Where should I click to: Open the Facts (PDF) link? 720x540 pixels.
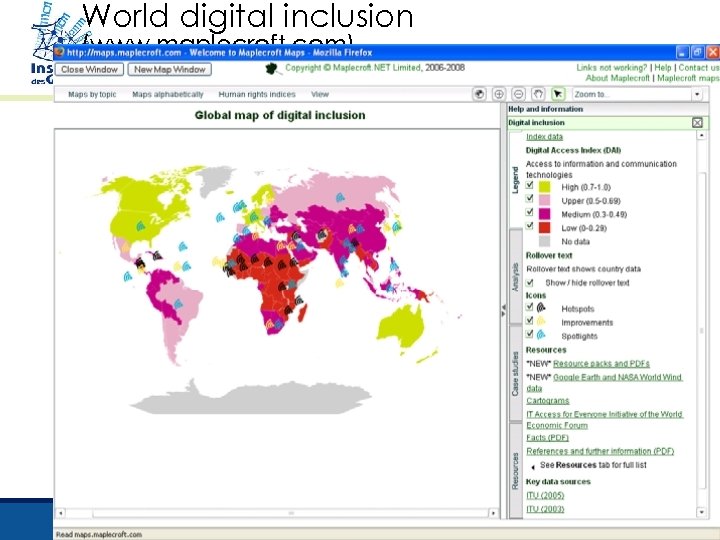547,438
